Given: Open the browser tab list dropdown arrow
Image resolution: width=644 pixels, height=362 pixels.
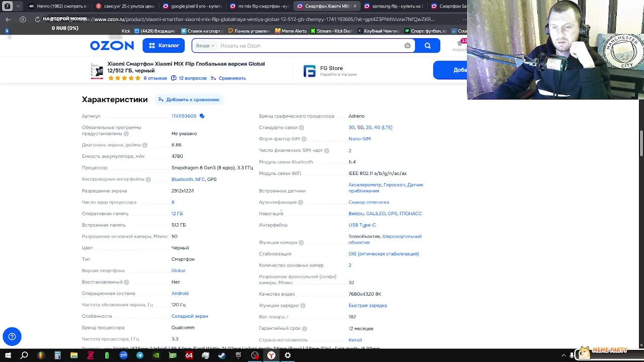Looking at the screenshot, I should click(x=19, y=6).
